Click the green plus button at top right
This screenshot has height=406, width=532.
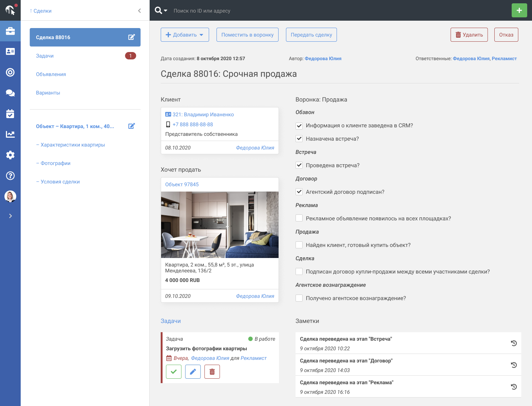[x=519, y=10]
